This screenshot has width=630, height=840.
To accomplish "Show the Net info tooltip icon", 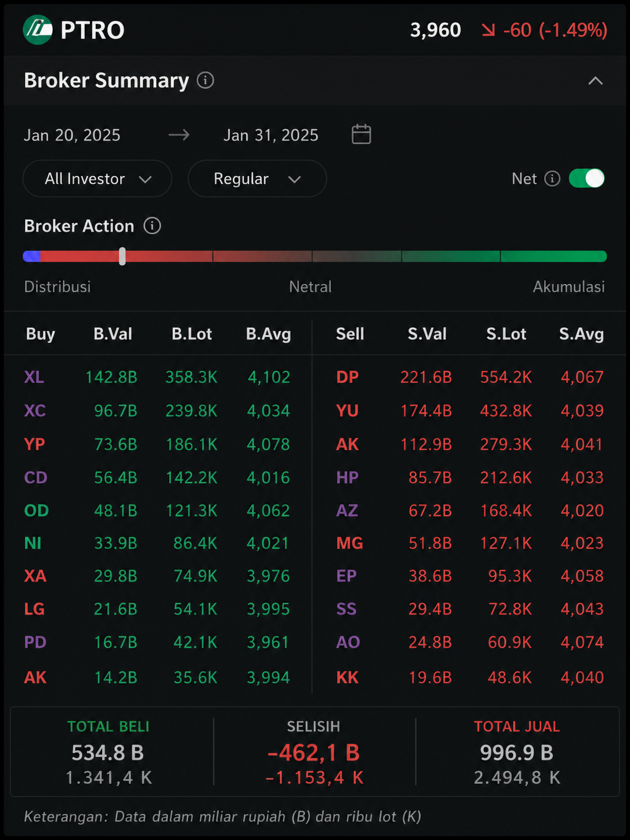I will pos(552,179).
